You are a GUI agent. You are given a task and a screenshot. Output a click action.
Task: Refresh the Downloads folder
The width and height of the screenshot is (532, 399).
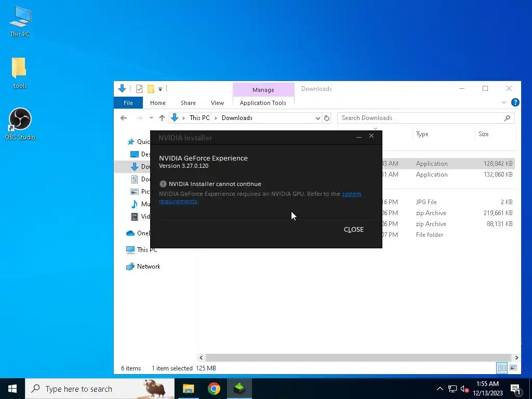click(x=326, y=118)
